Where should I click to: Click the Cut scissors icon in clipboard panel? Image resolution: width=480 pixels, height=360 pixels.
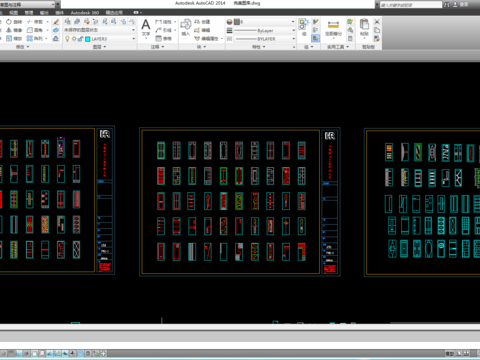pyautogui.click(x=377, y=22)
